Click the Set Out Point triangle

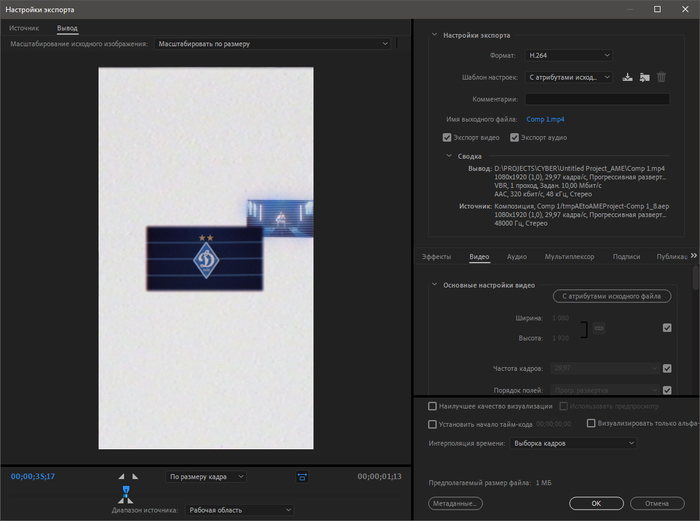(x=136, y=477)
